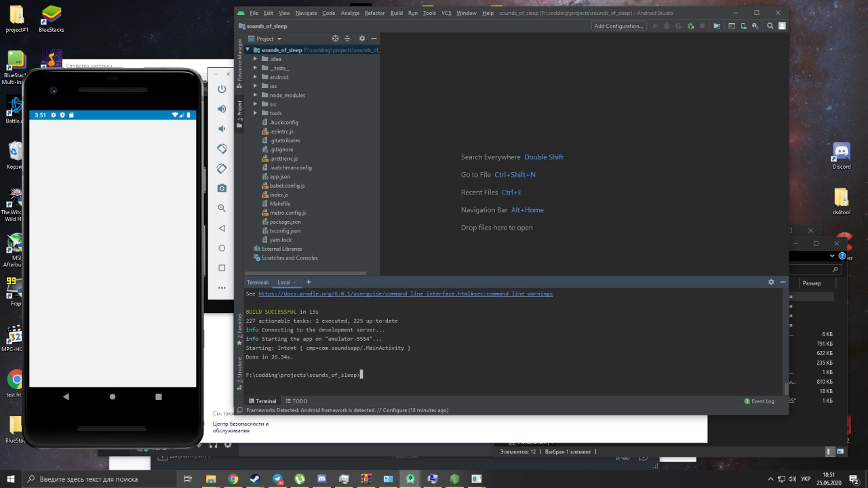868x488 pixels.
Task: Open the Navigate menu
Action: pyautogui.click(x=307, y=13)
